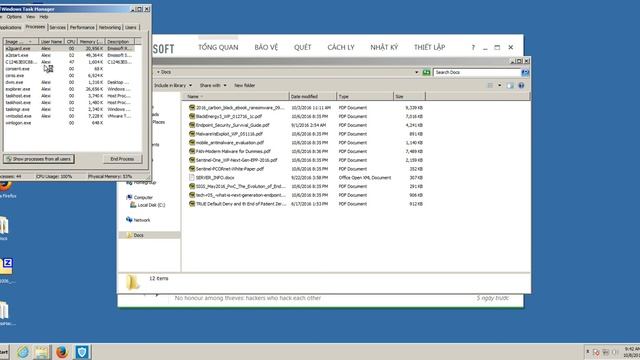Open the TỔNG QUAN tab in Emsisoft
This screenshot has width=640, height=360.
pos(218,47)
